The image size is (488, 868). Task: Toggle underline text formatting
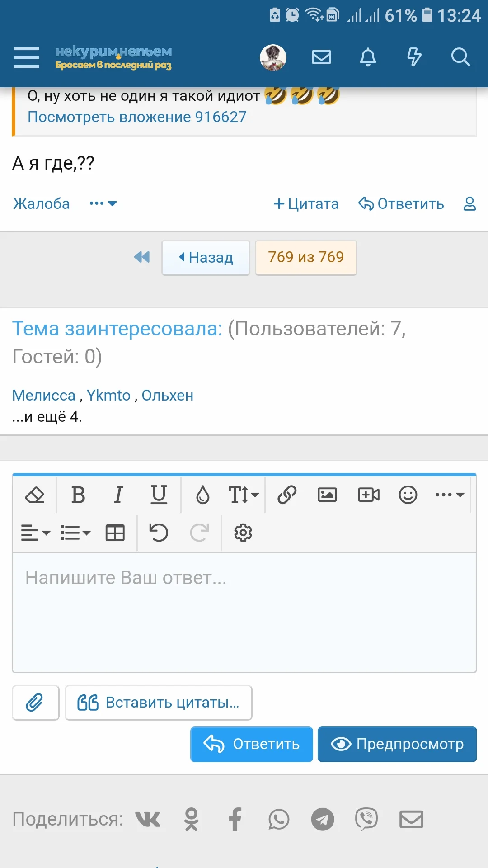[159, 495]
